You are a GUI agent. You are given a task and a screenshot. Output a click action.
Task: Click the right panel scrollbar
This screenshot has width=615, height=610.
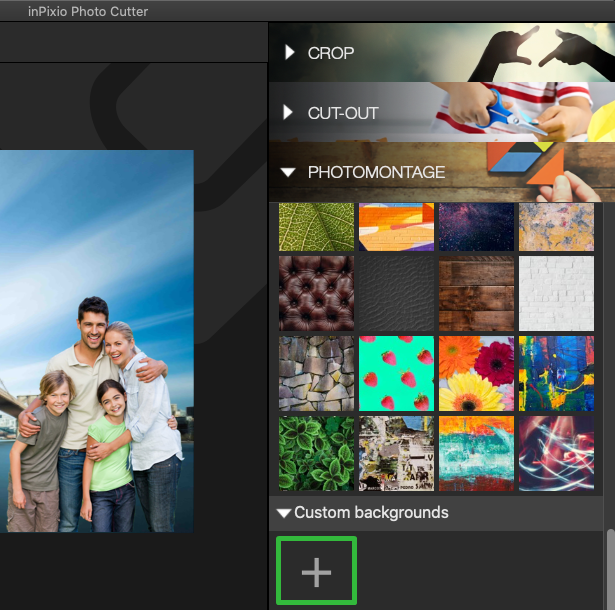tap(610, 570)
